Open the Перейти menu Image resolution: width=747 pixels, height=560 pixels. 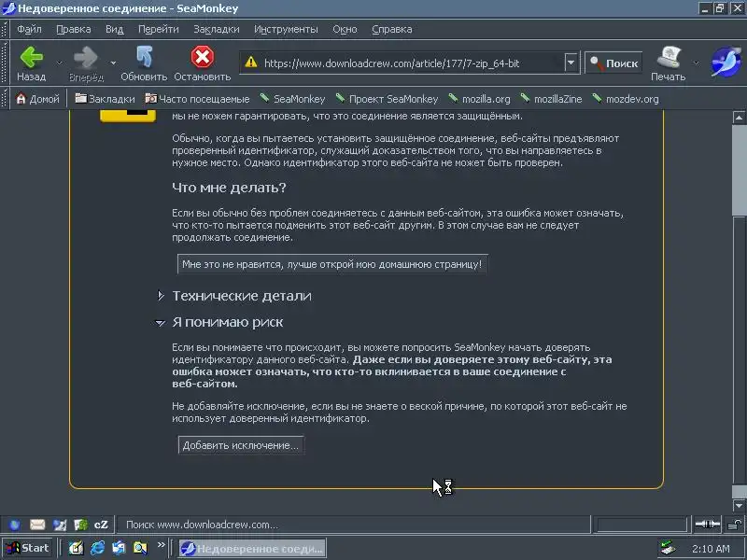[x=158, y=29]
